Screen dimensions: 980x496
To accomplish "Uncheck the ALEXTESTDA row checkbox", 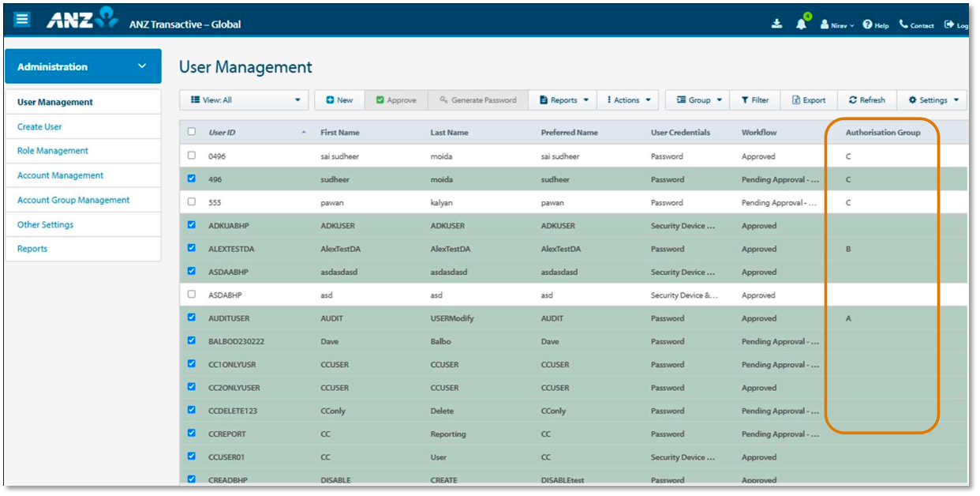I will pos(192,248).
